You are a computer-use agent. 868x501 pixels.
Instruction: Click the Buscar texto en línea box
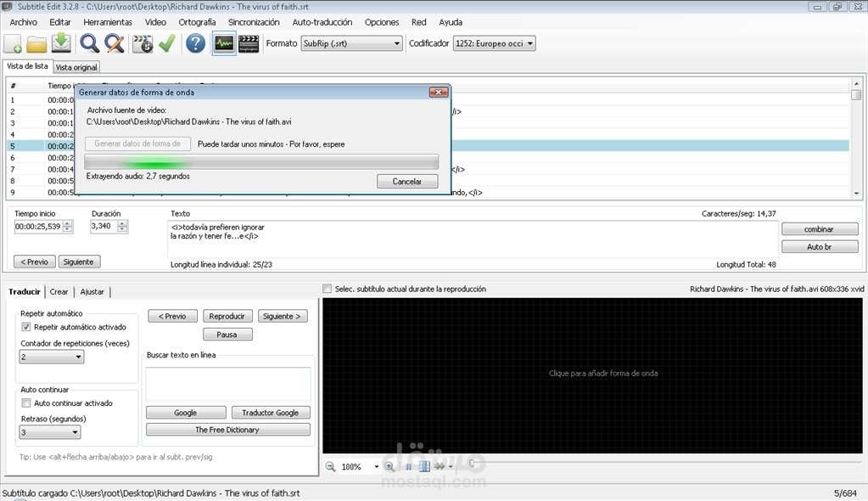[x=228, y=384]
